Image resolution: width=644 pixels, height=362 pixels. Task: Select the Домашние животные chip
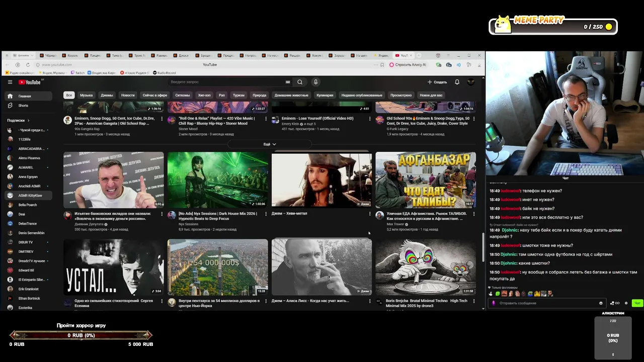click(x=291, y=95)
